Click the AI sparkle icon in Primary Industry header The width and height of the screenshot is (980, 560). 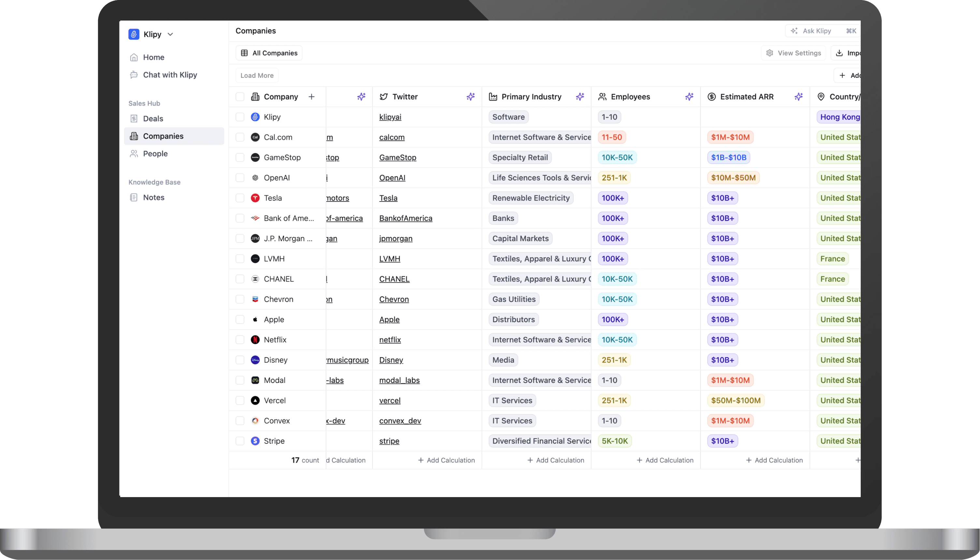point(580,96)
